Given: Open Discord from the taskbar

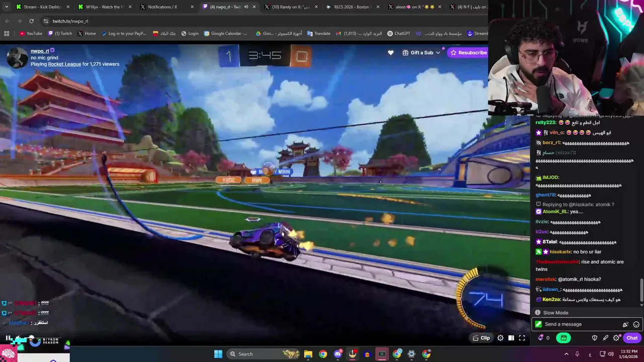Looking at the screenshot, I should pyautogui.click(x=338, y=354).
